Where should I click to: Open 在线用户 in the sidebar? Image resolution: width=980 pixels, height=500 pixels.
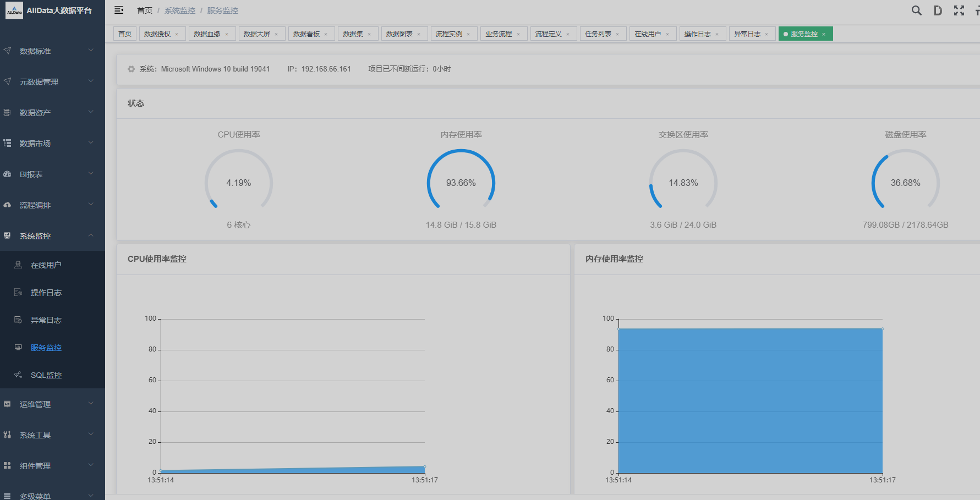coord(46,265)
